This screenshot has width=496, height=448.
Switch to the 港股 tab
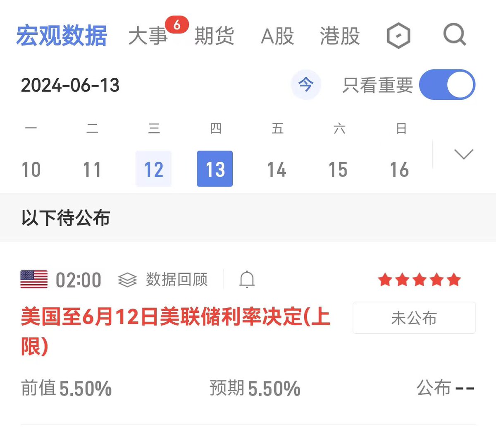(340, 36)
